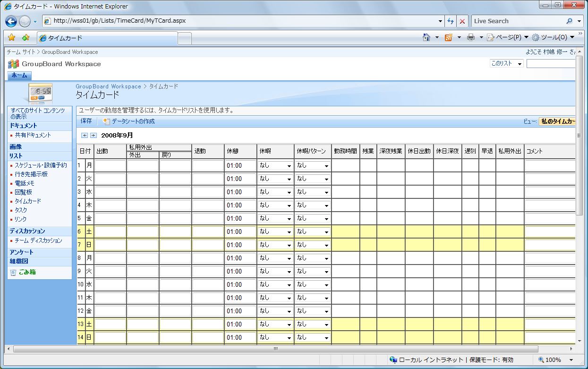Image resolution: width=588 pixels, height=369 pixels.
Task: Click the site search text box
Action: pos(551,64)
